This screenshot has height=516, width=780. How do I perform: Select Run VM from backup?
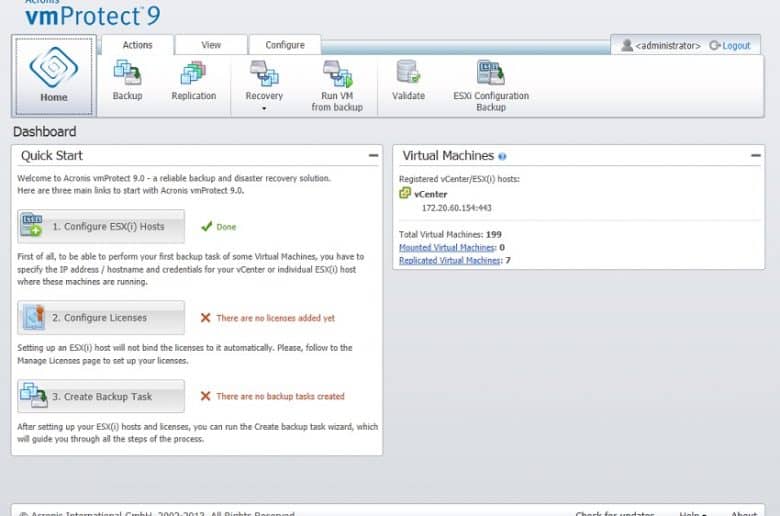point(337,86)
